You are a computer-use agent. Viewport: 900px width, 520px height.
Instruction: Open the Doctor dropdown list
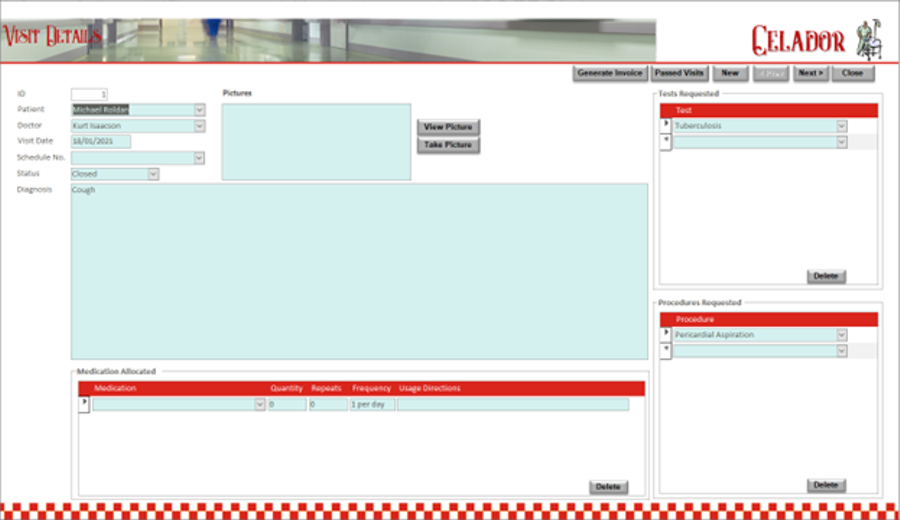click(199, 126)
